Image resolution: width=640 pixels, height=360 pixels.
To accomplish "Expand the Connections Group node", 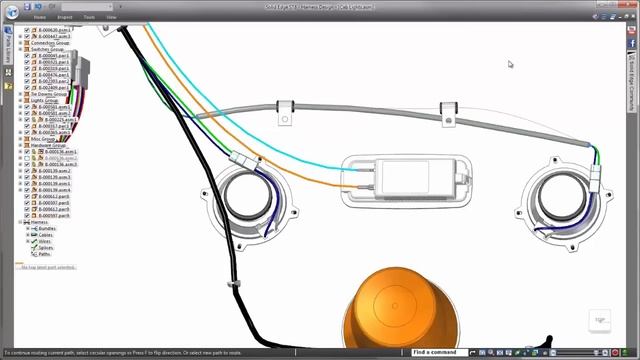I will point(20,43).
